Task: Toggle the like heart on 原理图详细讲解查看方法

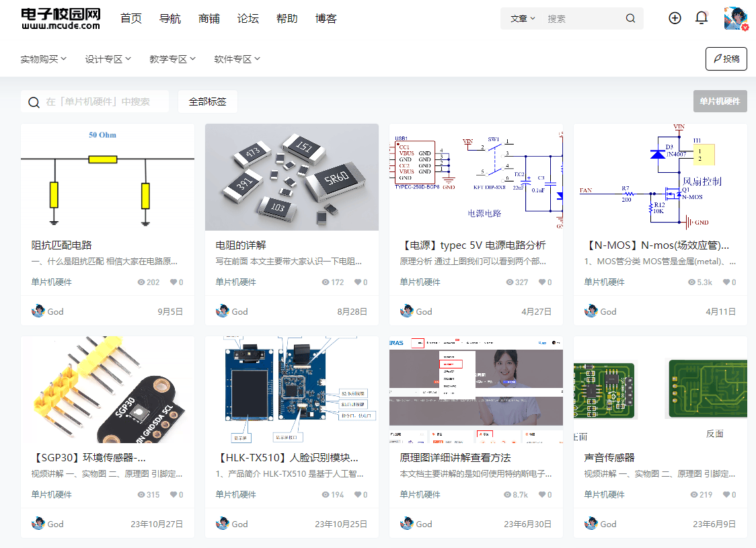Action: [545, 494]
